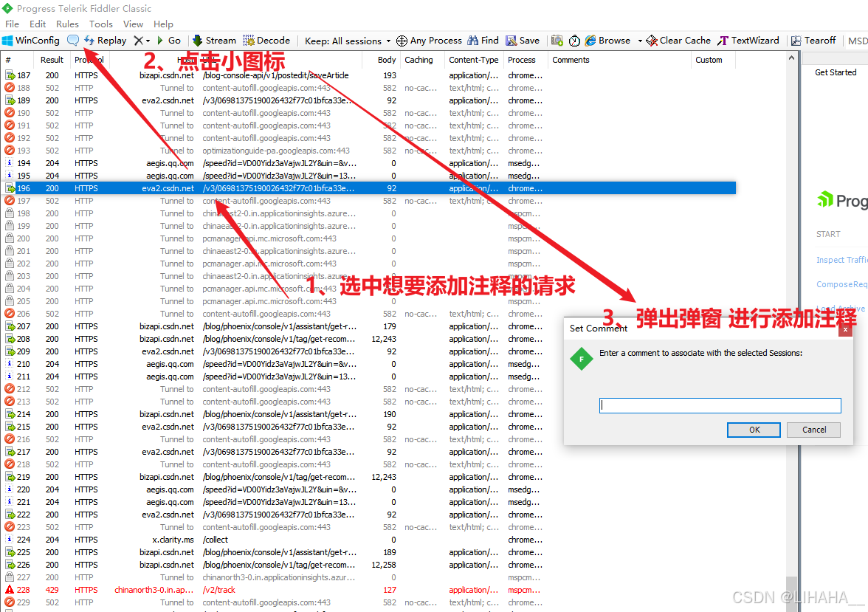The width and height of the screenshot is (868, 612).
Task: Click the Clear Cache button
Action: 679,41
